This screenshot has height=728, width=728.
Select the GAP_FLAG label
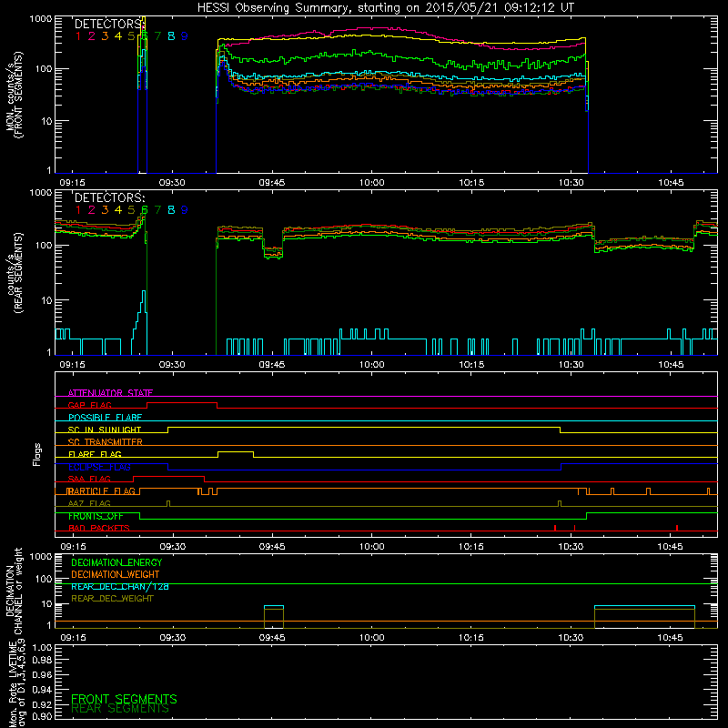[90, 405]
